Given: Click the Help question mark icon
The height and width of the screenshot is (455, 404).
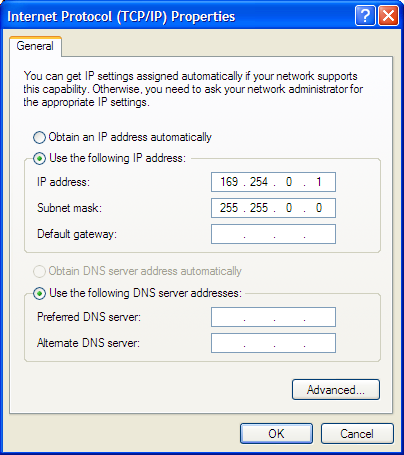Looking at the screenshot, I should click(365, 16).
